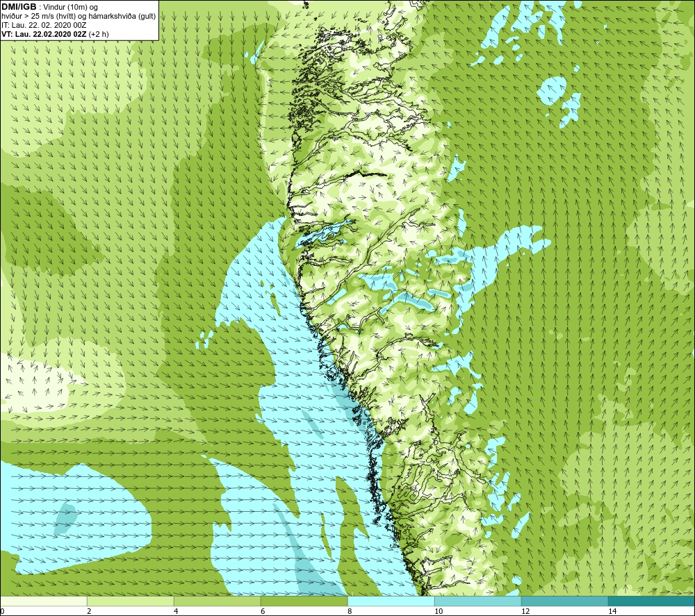Image resolution: width=695 pixels, height=616 pixels.
Task: Click the scale label '10'
Action: pyautogui.click(x=439, y=612)
